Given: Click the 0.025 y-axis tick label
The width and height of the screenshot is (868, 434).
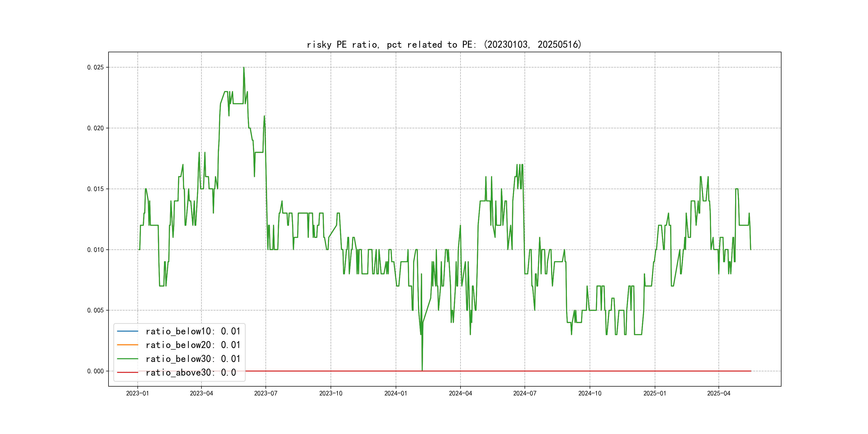Looking at the screenshot, I should click(95, 68).
